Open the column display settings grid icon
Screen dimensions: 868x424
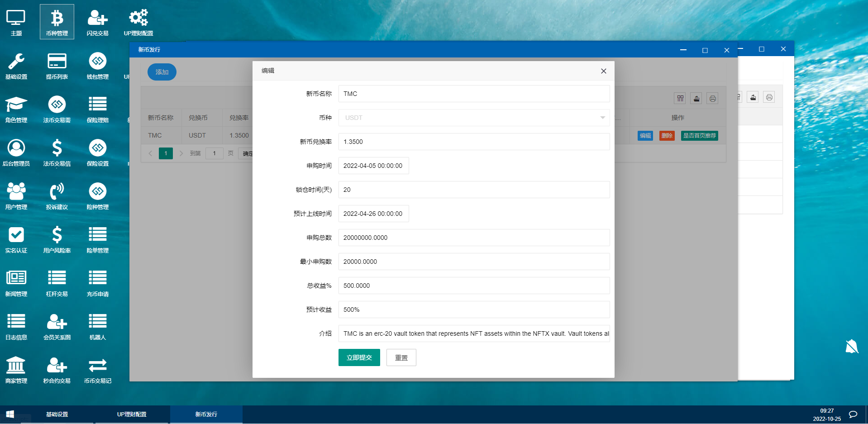click(680, 98)
